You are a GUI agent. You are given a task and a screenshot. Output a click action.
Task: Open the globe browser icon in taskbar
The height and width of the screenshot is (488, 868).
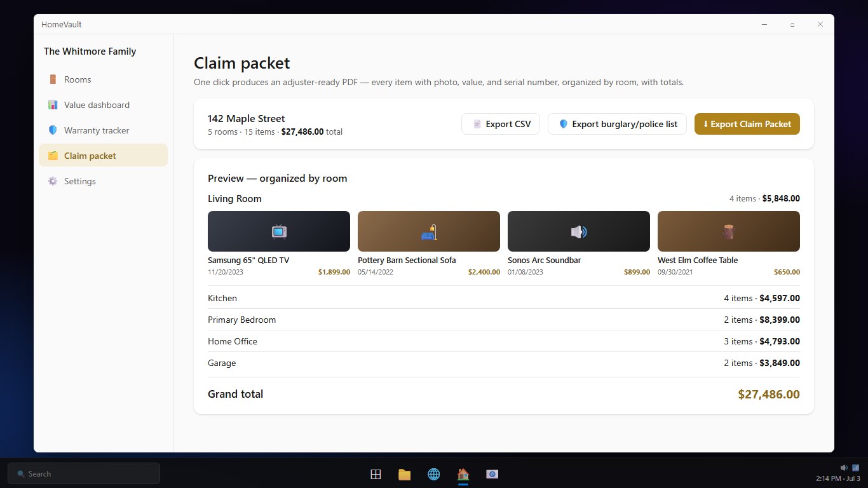click(x=434, y=474)
